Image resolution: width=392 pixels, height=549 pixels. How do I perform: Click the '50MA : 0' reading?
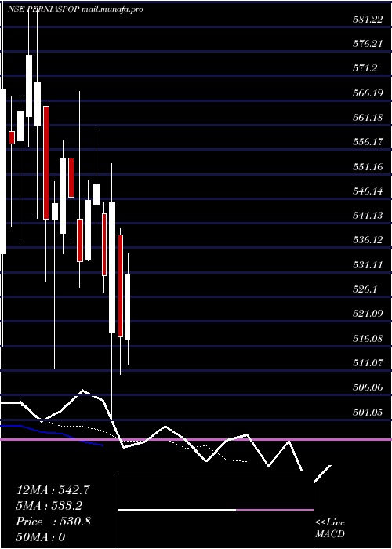[41, 537]
